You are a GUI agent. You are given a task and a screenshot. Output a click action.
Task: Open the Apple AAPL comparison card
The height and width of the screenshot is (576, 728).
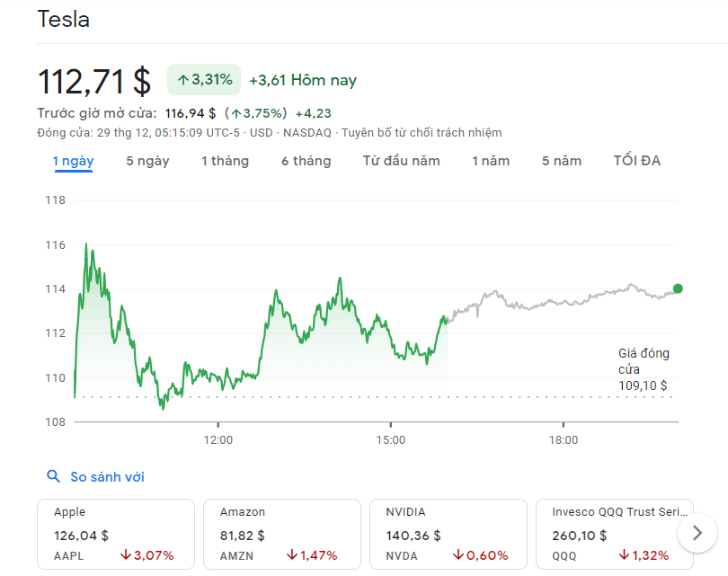click(116, 534)
